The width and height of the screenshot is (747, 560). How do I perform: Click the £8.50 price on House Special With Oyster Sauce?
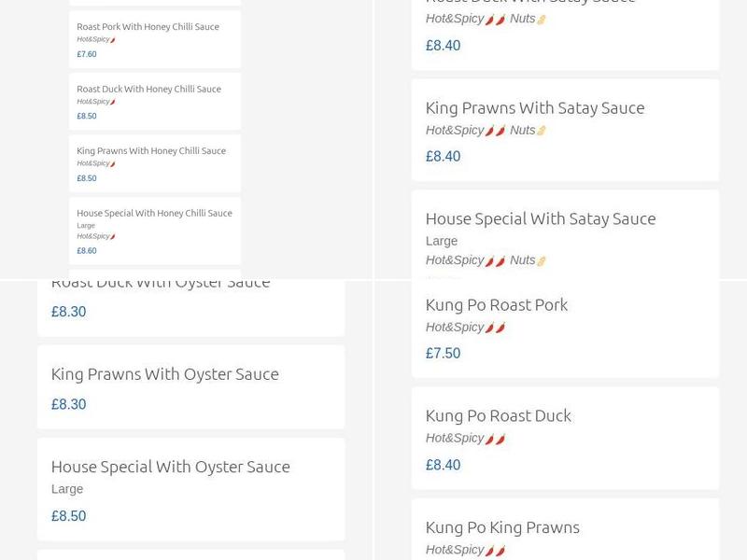68,515
